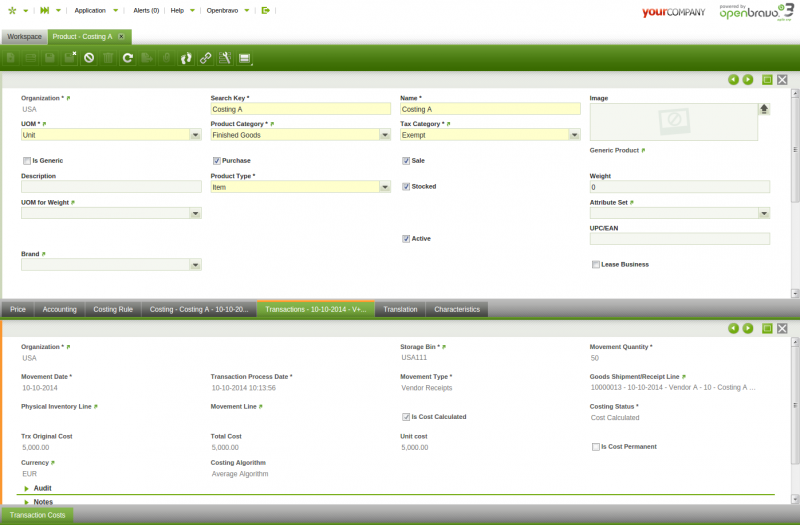Uncheck the Sale checkbox

tap(406, 161)
